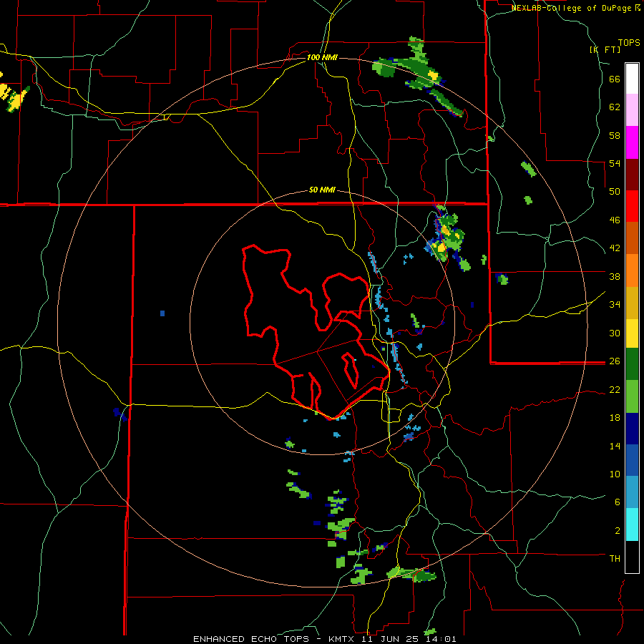This screenshot has width=644, height=644.
Task: Select the dark orange swatch beside 42
Action: (632, 238)
